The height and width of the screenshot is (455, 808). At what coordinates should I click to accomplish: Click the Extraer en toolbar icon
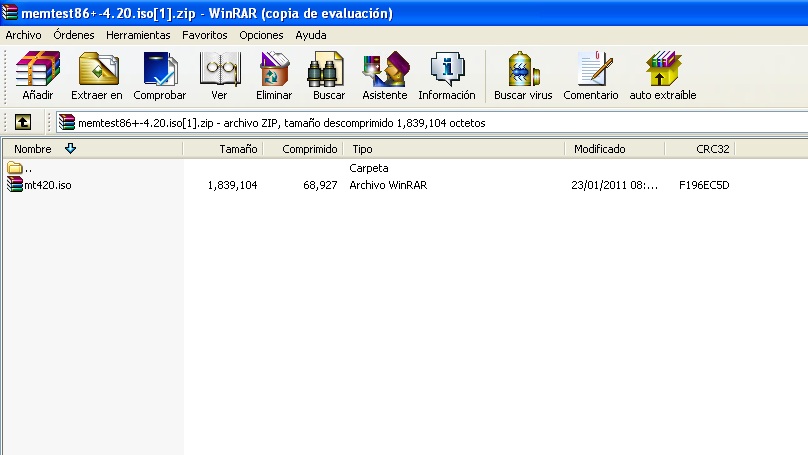click(x=98, y=68)
